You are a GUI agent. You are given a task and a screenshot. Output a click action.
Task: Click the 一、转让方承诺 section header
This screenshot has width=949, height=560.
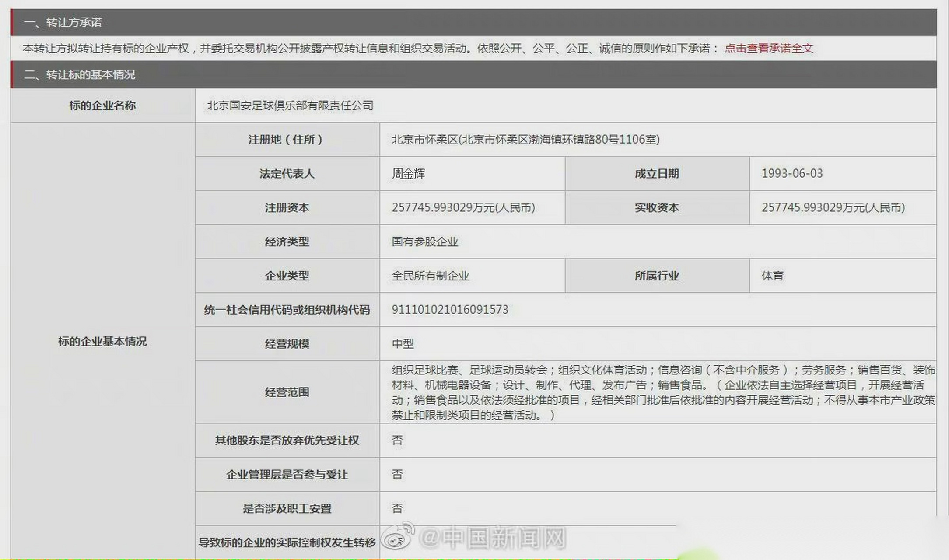473,22
